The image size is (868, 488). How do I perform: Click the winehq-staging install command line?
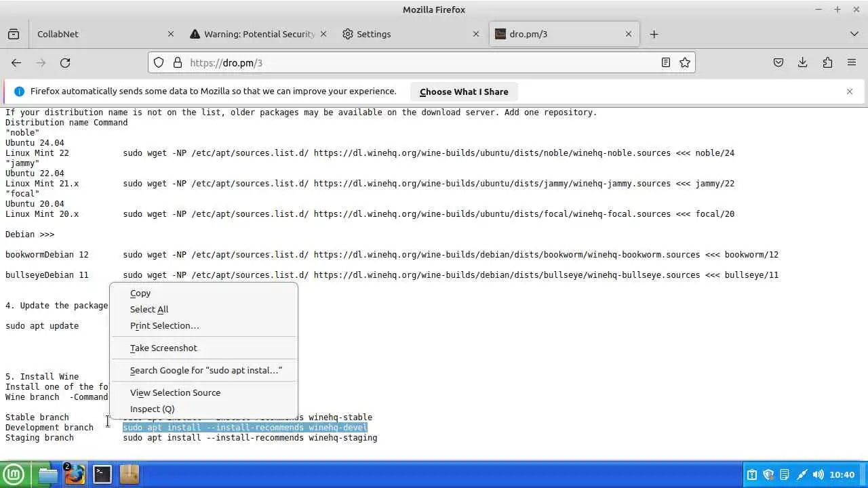(250, 438)
